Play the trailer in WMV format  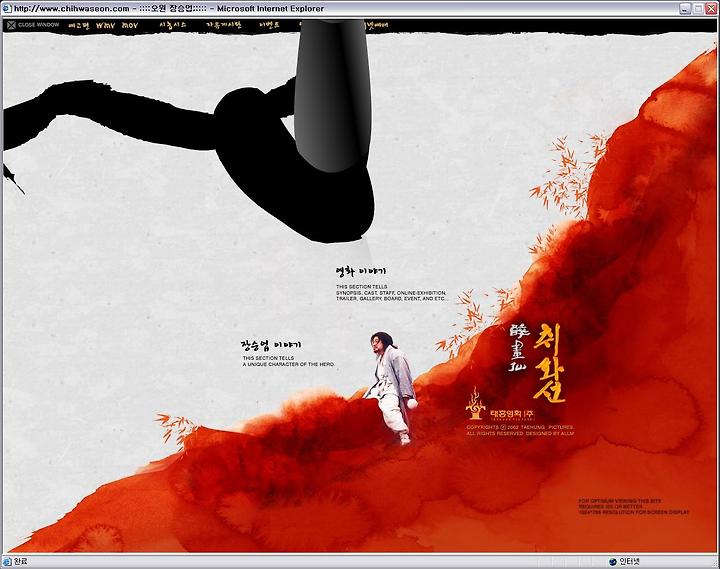pyautogui.click(x=106, y=26)
